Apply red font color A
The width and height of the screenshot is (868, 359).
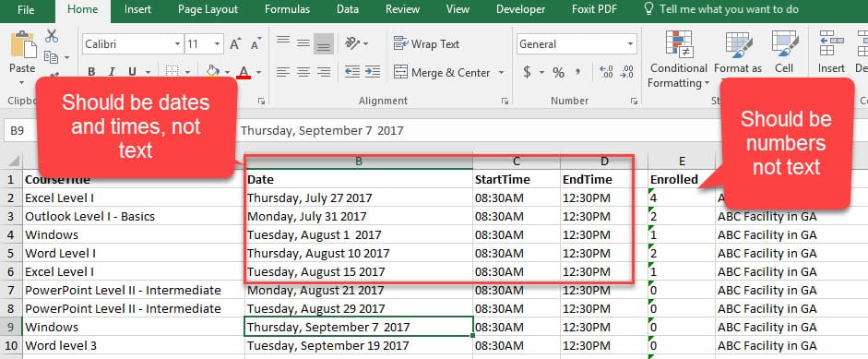click(244, 72)
